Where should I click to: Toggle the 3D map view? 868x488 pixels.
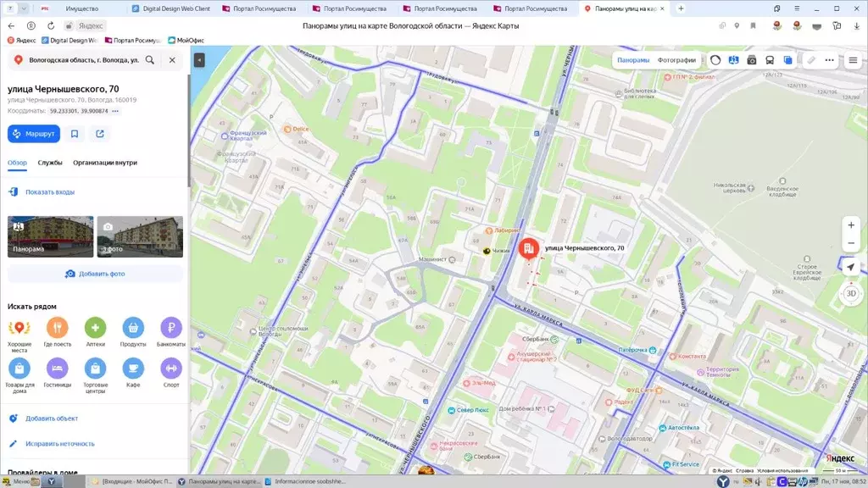[x=851, y=293]
